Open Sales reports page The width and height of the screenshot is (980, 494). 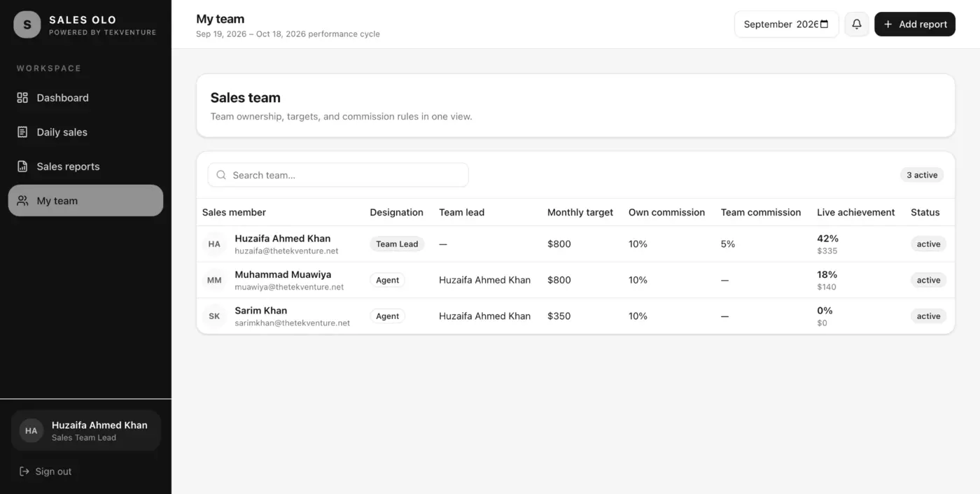pos(85,167)
